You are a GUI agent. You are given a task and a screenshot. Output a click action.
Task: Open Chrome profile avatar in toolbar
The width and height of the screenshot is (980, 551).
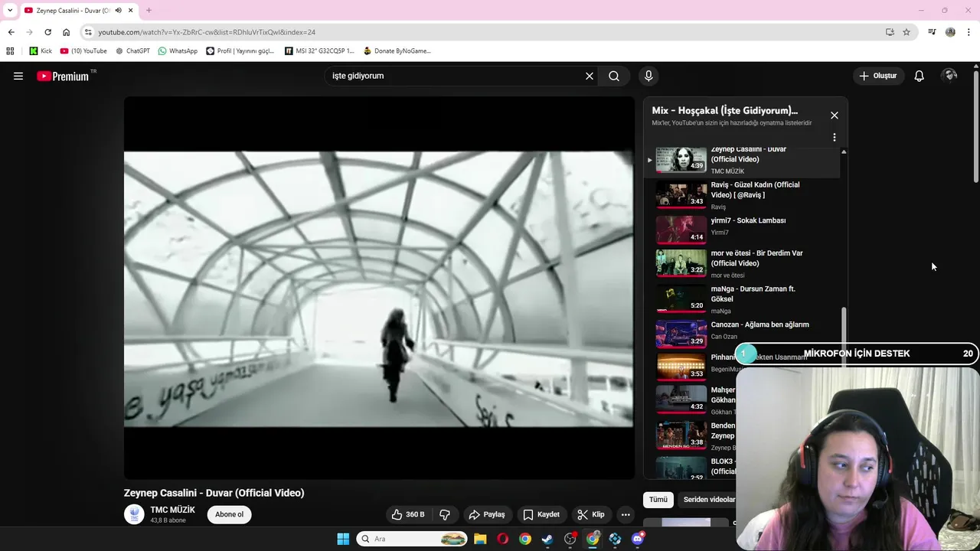pyautogui.click(x=950, y=32)
